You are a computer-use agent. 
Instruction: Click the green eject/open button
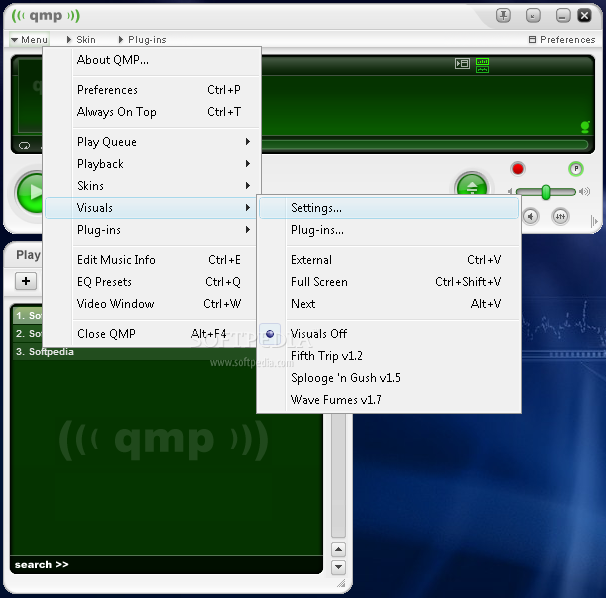[472, 186]
